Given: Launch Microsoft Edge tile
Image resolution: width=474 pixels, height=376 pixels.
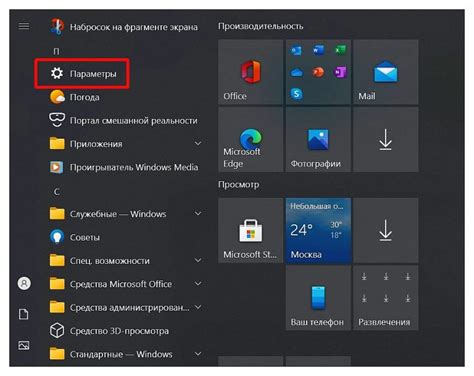Looking at the screenshot, I should coord(251,139).
